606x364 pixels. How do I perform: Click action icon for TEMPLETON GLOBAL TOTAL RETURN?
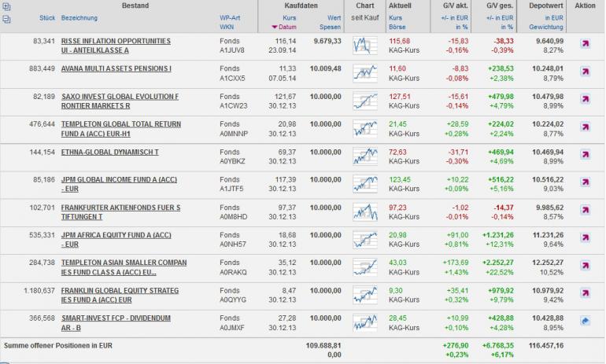tap(585, 129)
